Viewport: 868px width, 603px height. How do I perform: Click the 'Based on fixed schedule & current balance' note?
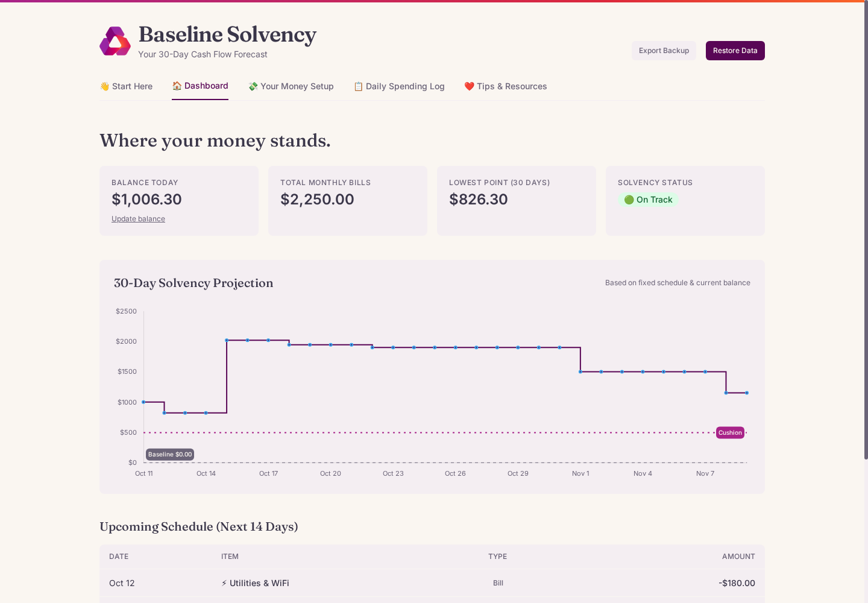(678, 283)
